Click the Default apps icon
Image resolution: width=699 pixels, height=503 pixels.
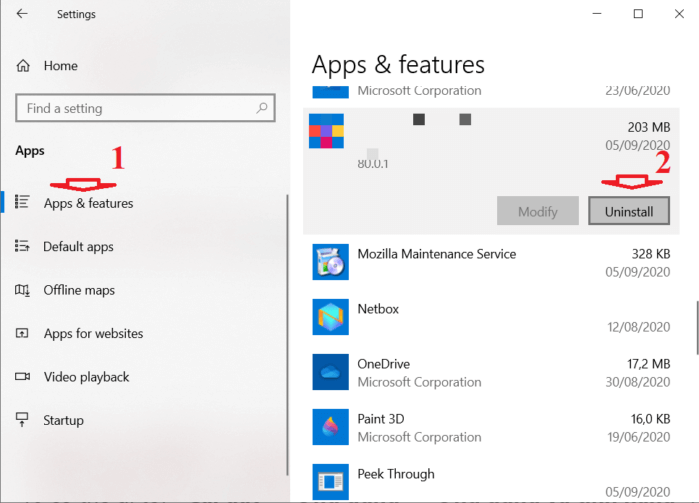click(x=22, y=246)
